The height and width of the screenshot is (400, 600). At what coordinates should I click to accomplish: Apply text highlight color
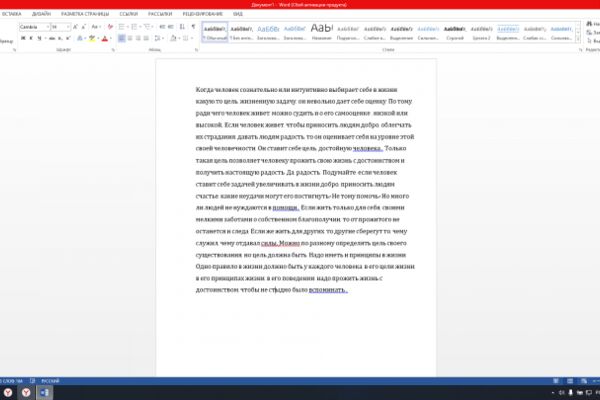click(92, 38)
